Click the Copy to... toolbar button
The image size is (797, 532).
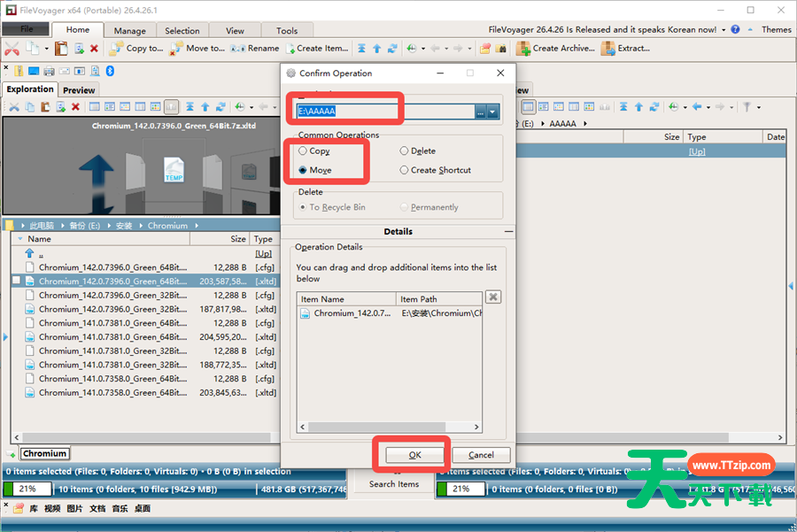click(x=136, y=49)
